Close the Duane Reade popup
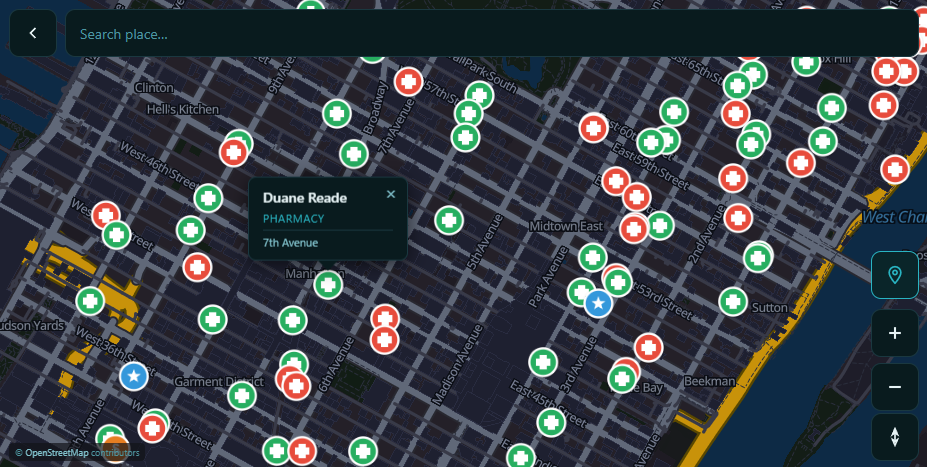Image resolution: width=927 pixels, height=467 pixels. click(x=391, y=194)
